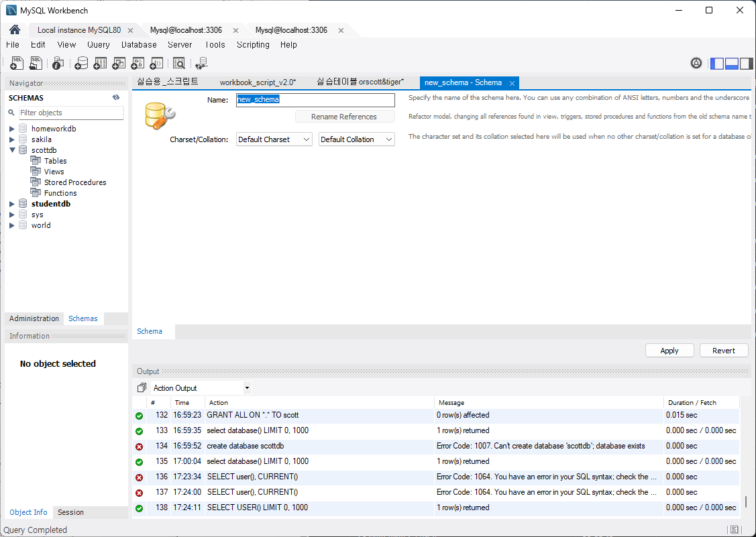Switch to the Session tab
The height and width of the screenshot is (537, 756).
coord(70,512)
